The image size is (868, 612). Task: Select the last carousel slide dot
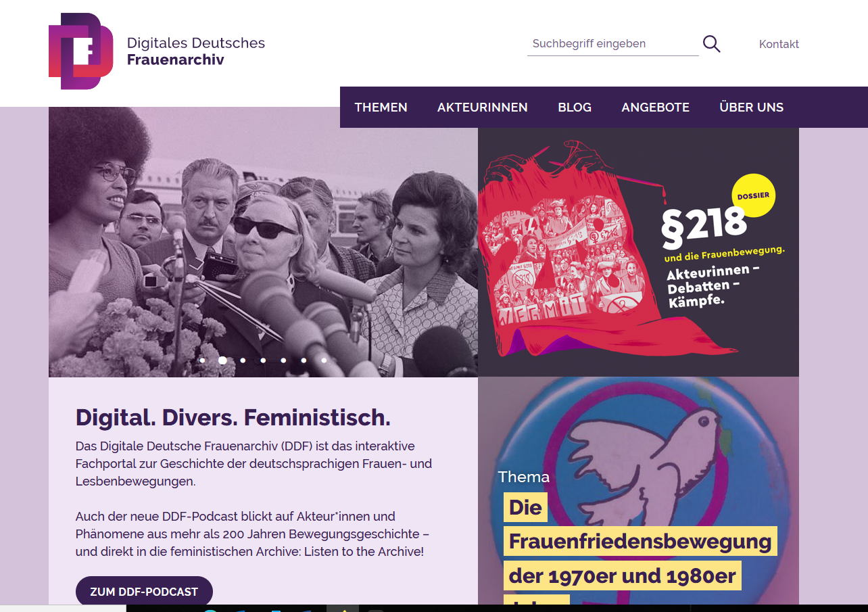click(324, 360)
